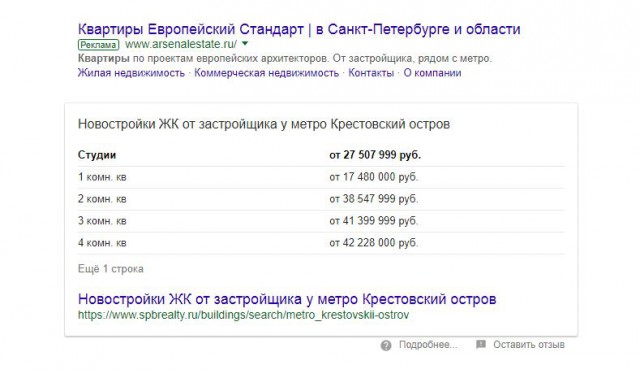Image resolution: width=640 pixels, height=374 pixels.
Task: Open the Коммерческая недвижимость sitelink
Action: coord(267,73)
